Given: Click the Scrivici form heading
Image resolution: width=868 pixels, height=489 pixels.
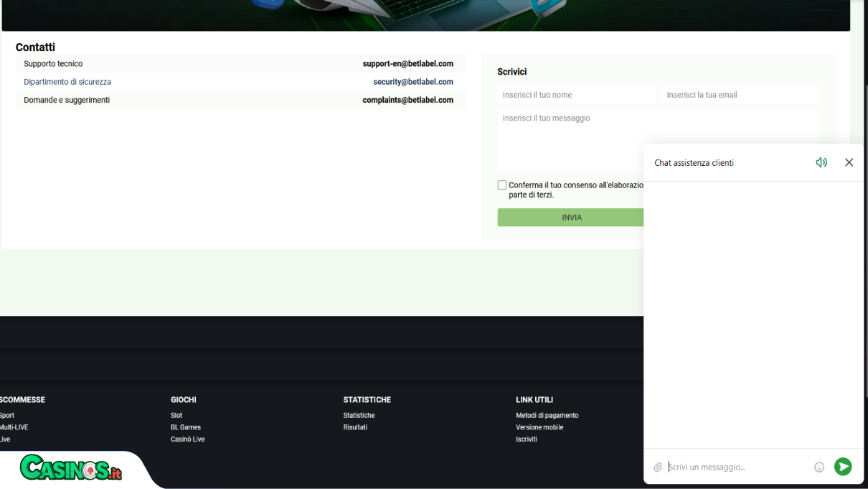Looking at the screenshot, I should click(512, 72).
